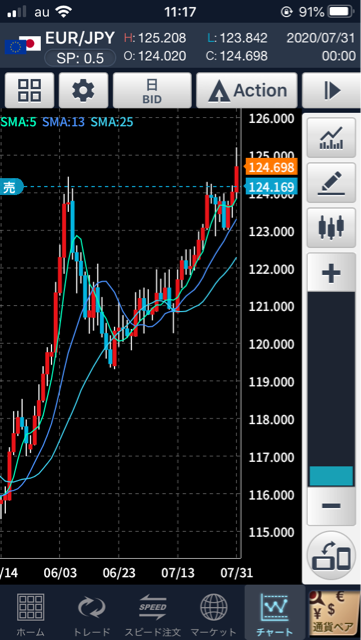Tap the Wi-Fi icon in status bar

pos(63,12)
